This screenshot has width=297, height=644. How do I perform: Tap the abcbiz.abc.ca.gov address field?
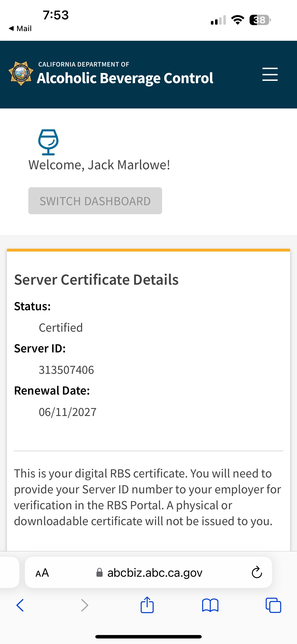[x=154, y=573]
